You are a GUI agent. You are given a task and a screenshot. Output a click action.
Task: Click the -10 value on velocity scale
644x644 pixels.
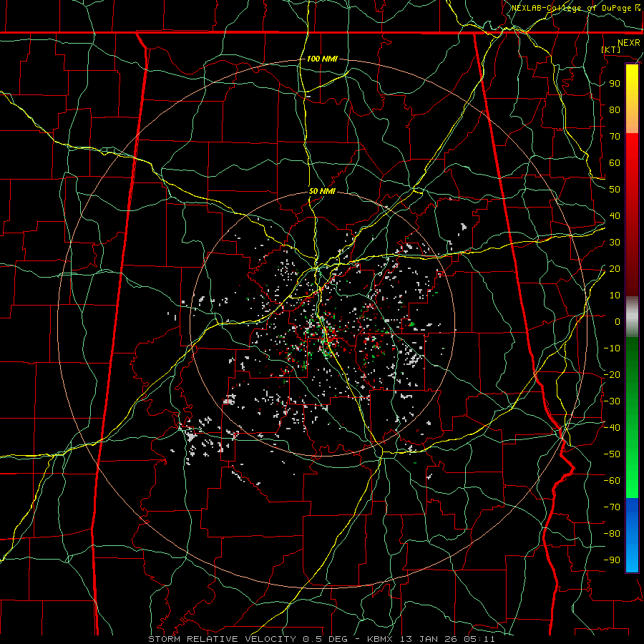pos(612,348)
